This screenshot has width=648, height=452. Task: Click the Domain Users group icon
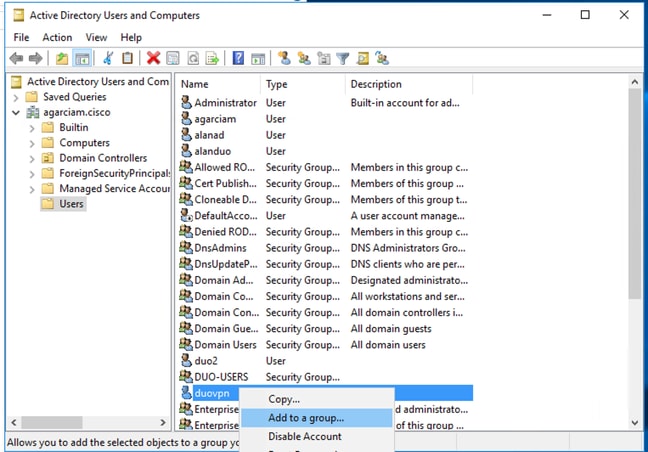coord(186,344)
